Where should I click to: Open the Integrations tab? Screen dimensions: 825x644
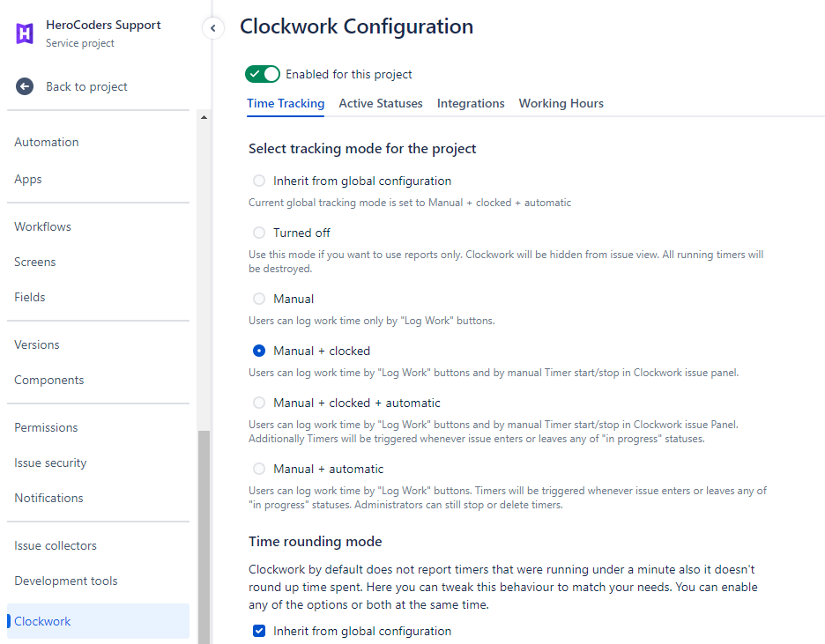click(471, 104)
